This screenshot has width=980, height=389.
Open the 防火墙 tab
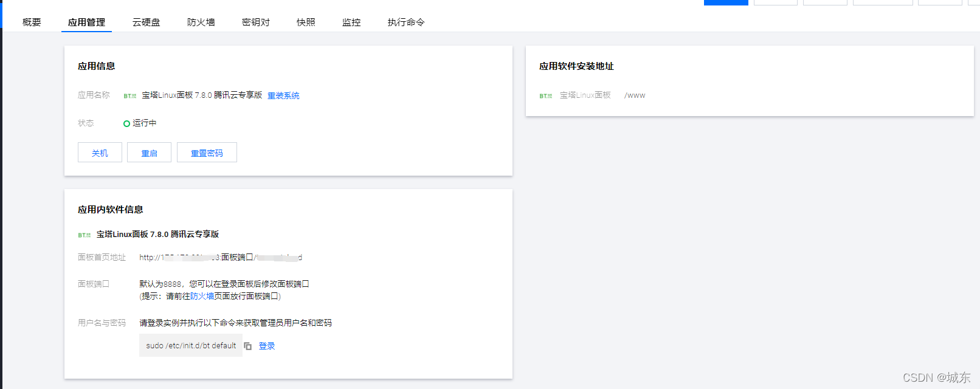click(x=201, y=22)
